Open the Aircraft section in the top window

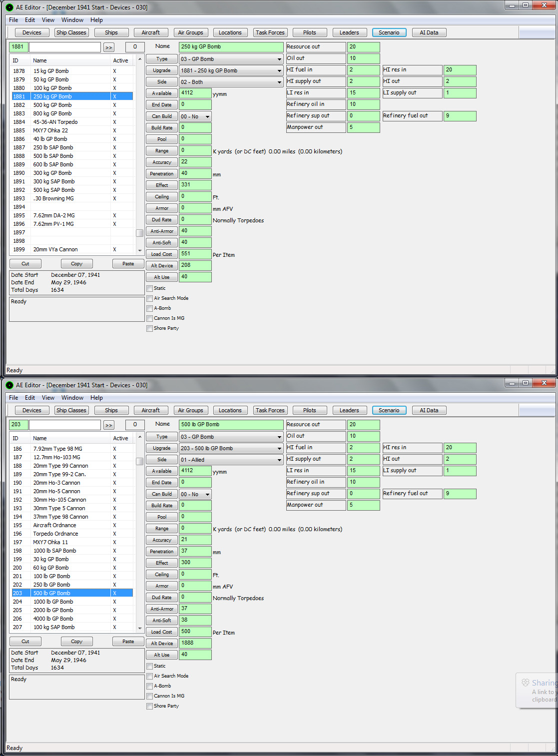tap(151, 32)
